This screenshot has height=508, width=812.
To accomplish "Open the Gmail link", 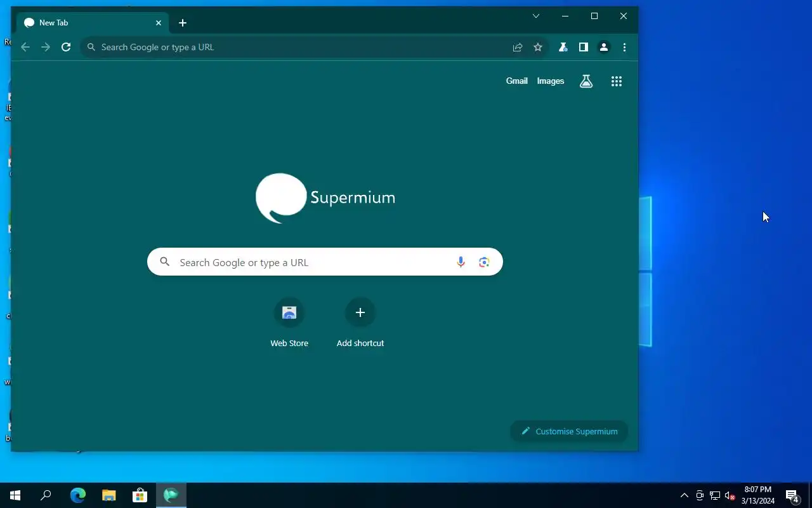I will (x=517, y=81).
